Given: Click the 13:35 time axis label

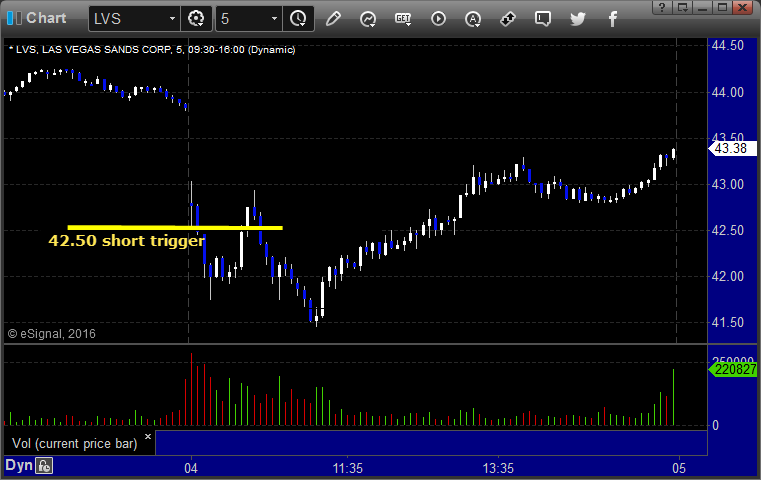Looking at the screenshot, I should click(x=498, y=468).
